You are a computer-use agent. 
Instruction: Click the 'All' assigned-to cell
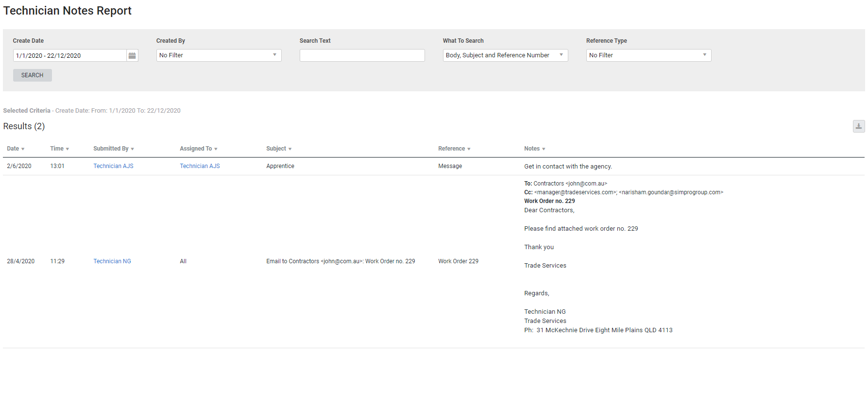tap(183, 261)
